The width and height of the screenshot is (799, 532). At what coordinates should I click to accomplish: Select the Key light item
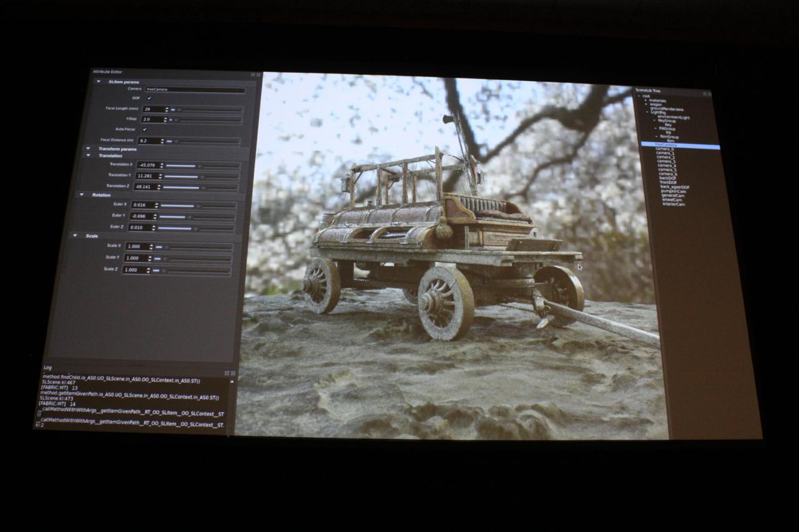tap(668, 125)
